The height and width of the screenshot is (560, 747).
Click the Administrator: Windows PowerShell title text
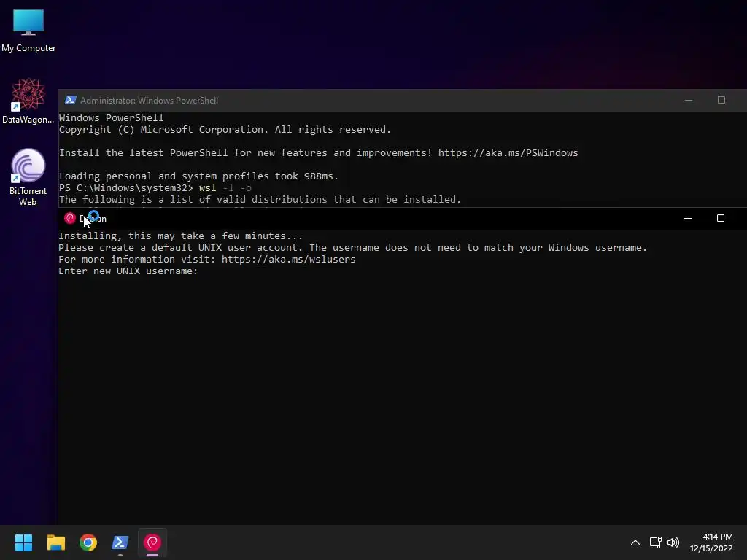[149, 101]
